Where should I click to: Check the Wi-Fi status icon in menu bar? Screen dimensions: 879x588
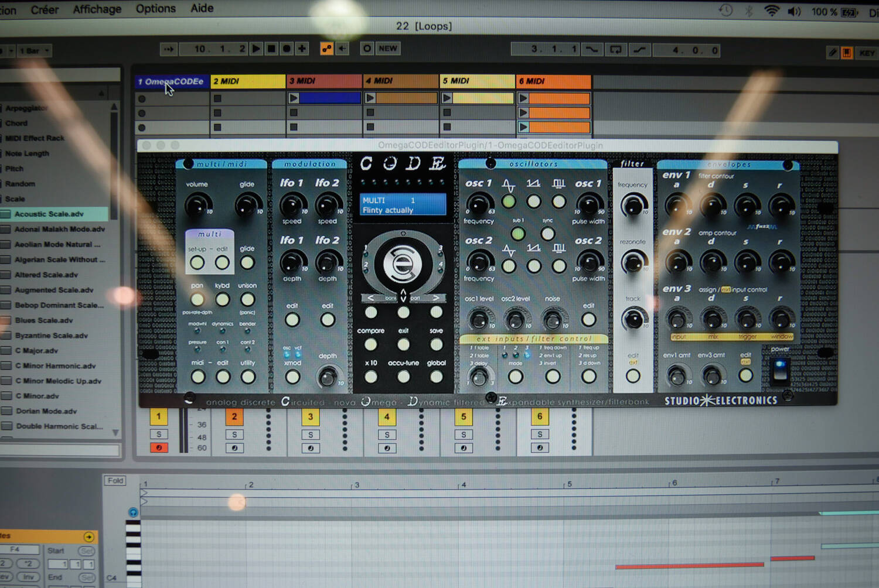coord(772,11)
